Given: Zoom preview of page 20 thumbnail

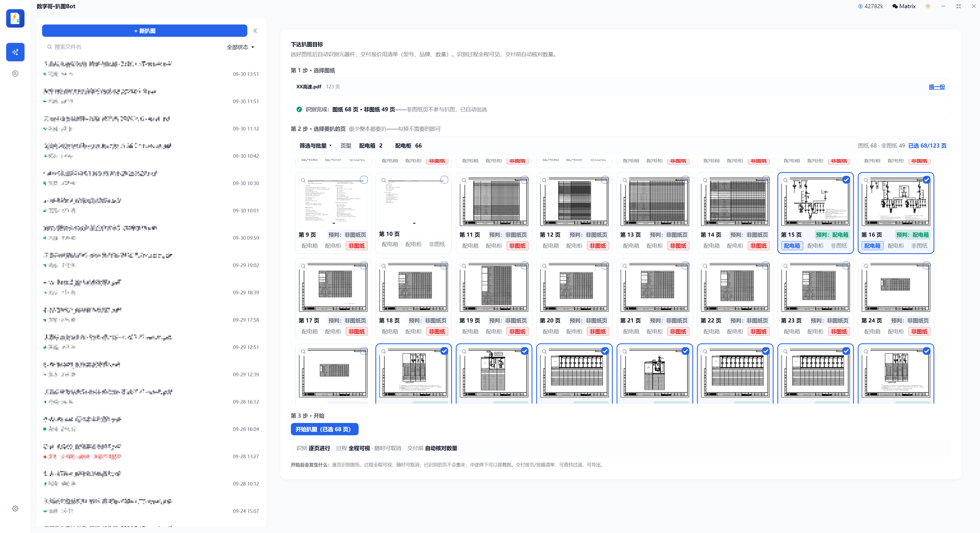Looking at the screenshot, I should pyautogui.click(x=544, y=266).
